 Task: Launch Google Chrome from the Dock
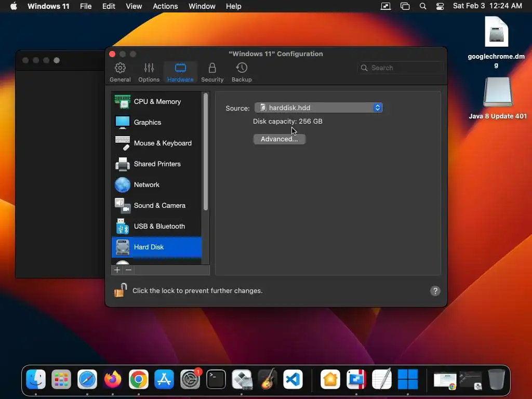pyautogui.click(x=138, y=379)
